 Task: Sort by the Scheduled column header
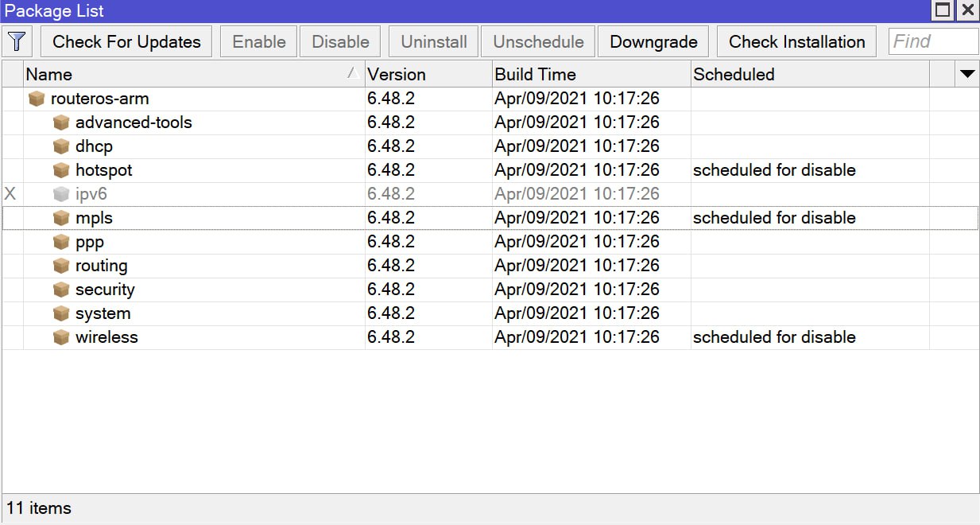click(x=810, y=74)
